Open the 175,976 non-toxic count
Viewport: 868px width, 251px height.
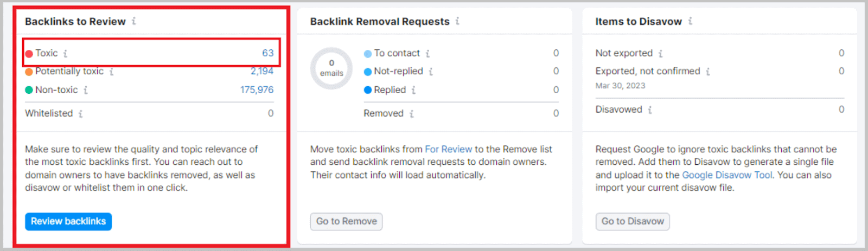pyautogui.click(x=257, y=89)
